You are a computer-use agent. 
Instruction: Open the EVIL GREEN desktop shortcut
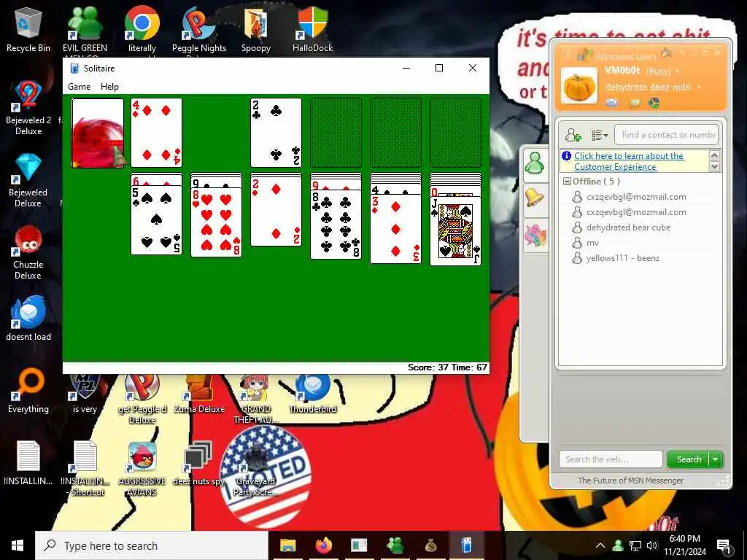[x=85, y=28]
